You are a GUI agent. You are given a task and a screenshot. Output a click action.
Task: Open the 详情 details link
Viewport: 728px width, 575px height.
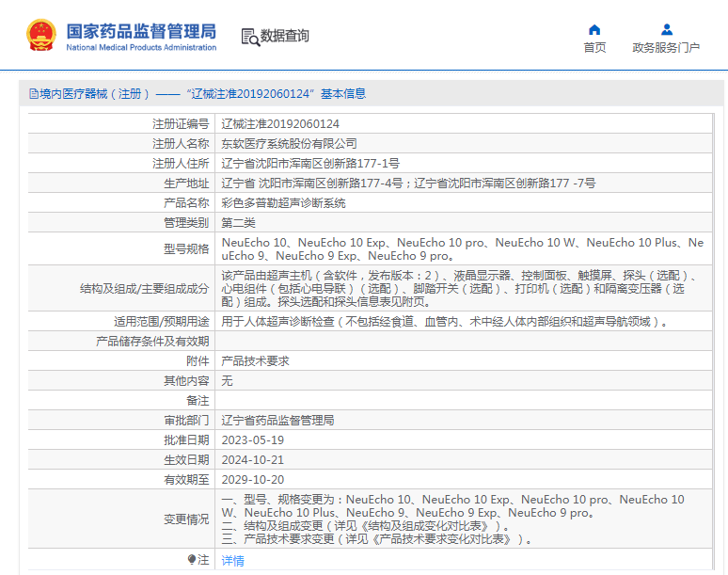coord(232,561)
